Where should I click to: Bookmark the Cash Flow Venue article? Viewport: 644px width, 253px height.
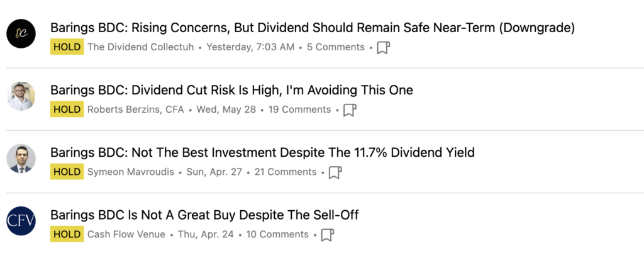327,235
